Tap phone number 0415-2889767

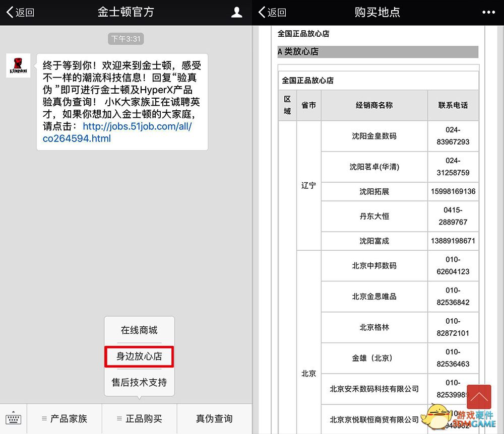click(x=453, y=216)
